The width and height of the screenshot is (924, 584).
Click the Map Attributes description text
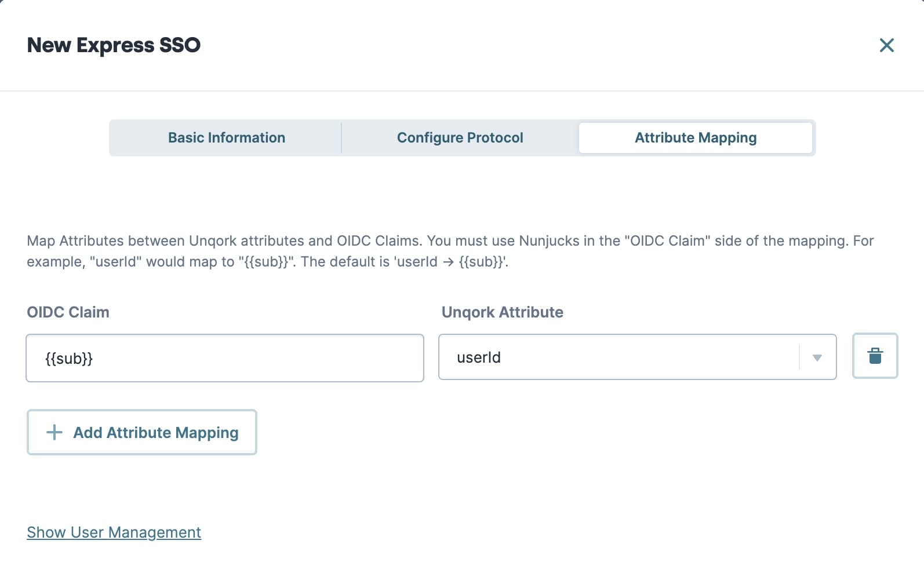click(450, 251)
